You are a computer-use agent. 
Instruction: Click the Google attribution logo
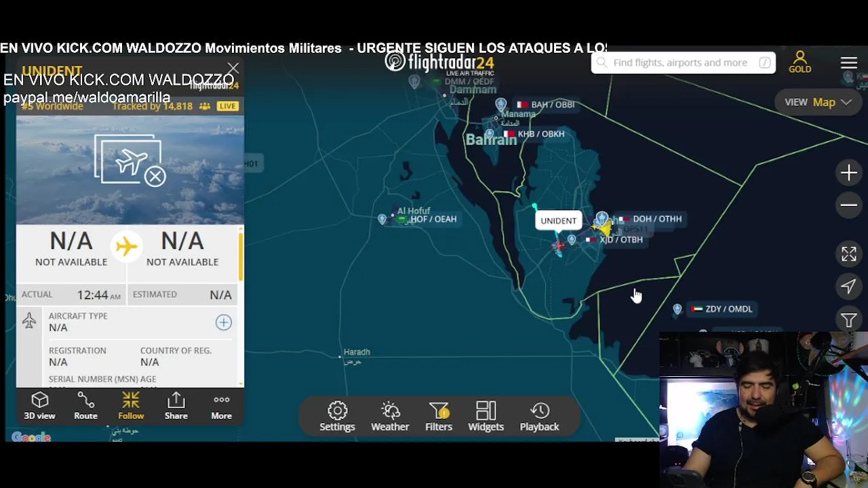(31, 438)
